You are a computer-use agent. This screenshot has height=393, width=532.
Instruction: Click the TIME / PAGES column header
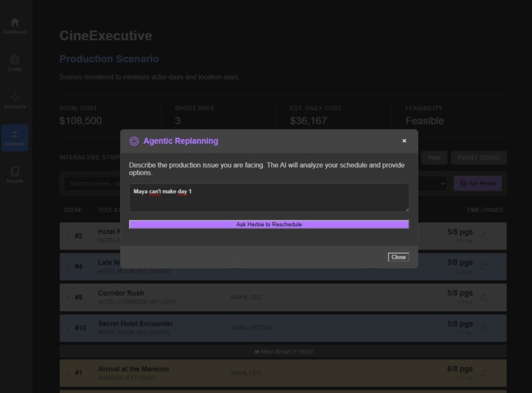485,210
